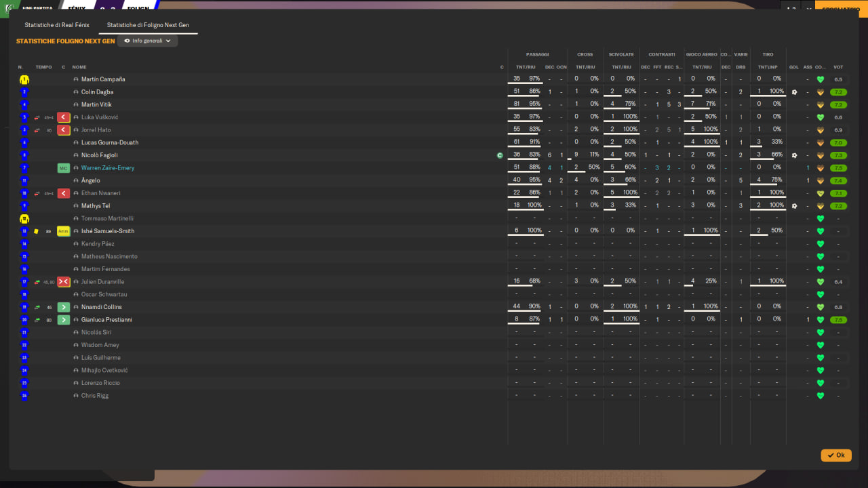Click Martín Campaña's yellow goalkeeper shirt icon

[24, 79]
